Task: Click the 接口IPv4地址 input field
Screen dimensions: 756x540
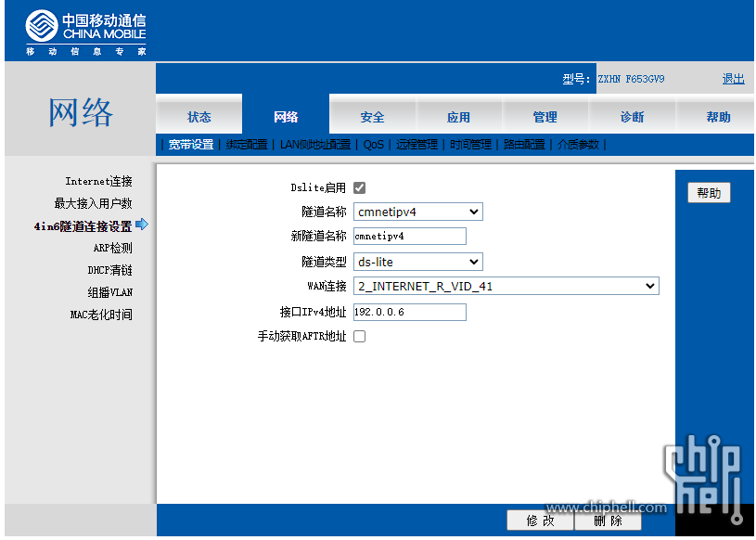Action: [x=410, y=312]
